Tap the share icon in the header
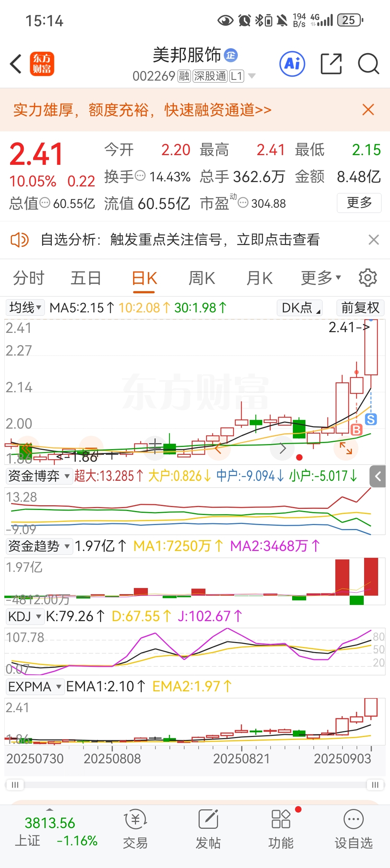390x868 pixels. pyautogui.click(x=331, y=64)
